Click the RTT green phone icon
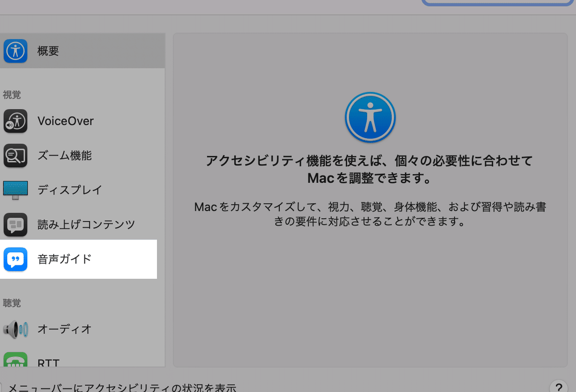 pyautogui.click(x=15, y=360)
